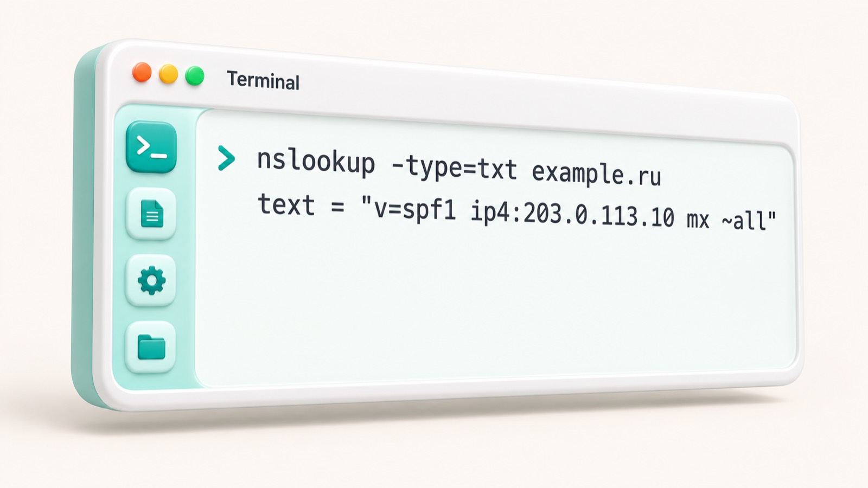Maximize window with the green button

[x=195, y=76]
